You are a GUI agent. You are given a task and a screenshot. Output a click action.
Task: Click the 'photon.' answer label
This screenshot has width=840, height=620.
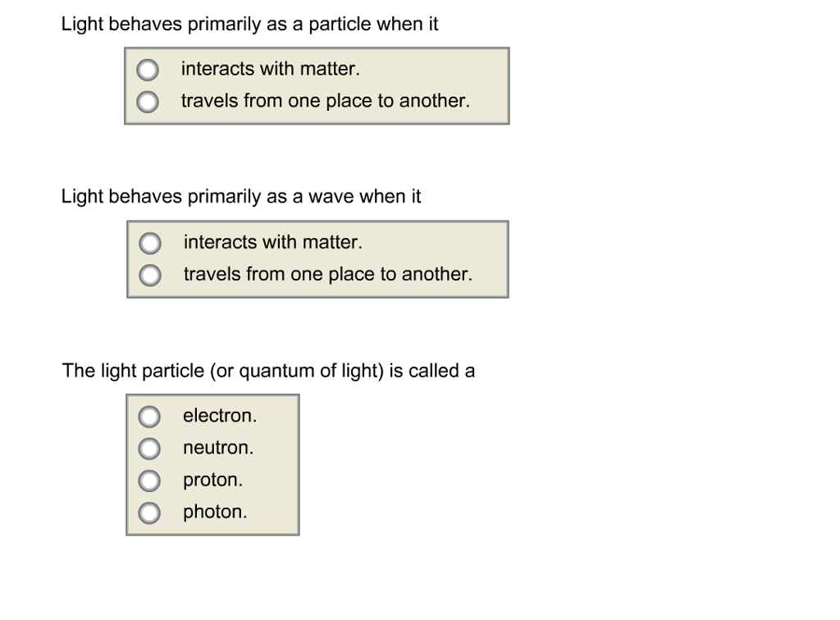click(x=214, y=512)
